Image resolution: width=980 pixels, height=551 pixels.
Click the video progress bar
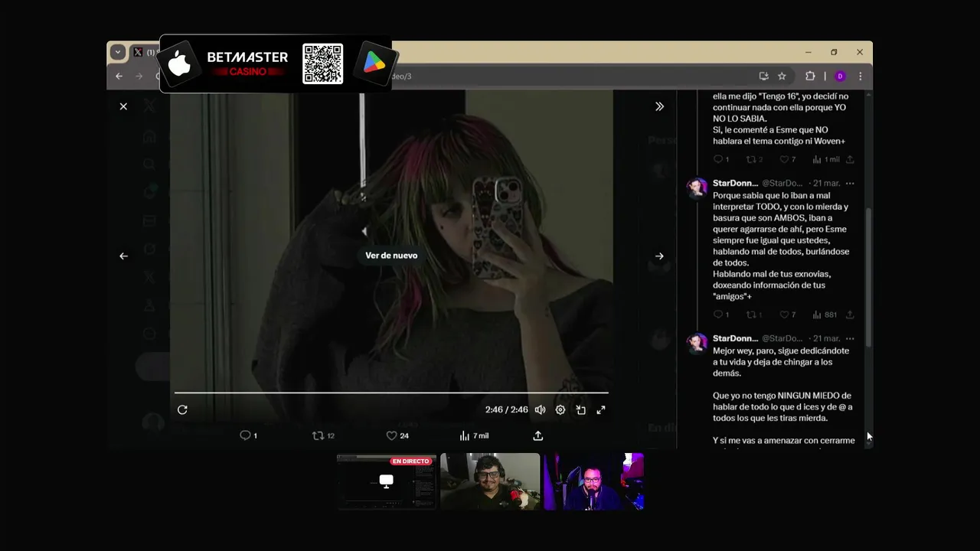coord(391,393)
